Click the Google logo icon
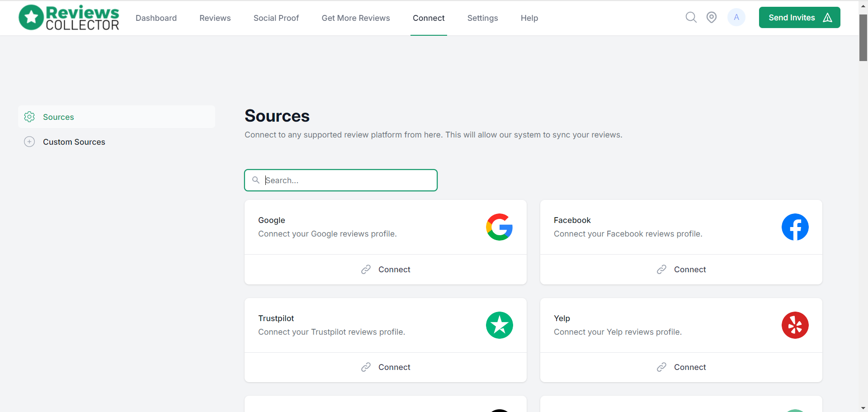The image size is (868, 412). [x=499, y=227]
